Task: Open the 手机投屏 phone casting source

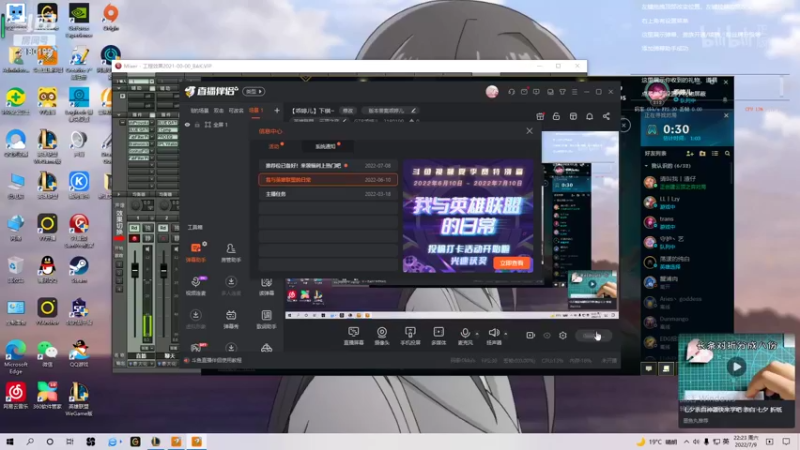Action: pyautogui.click(x=410, y=336)
